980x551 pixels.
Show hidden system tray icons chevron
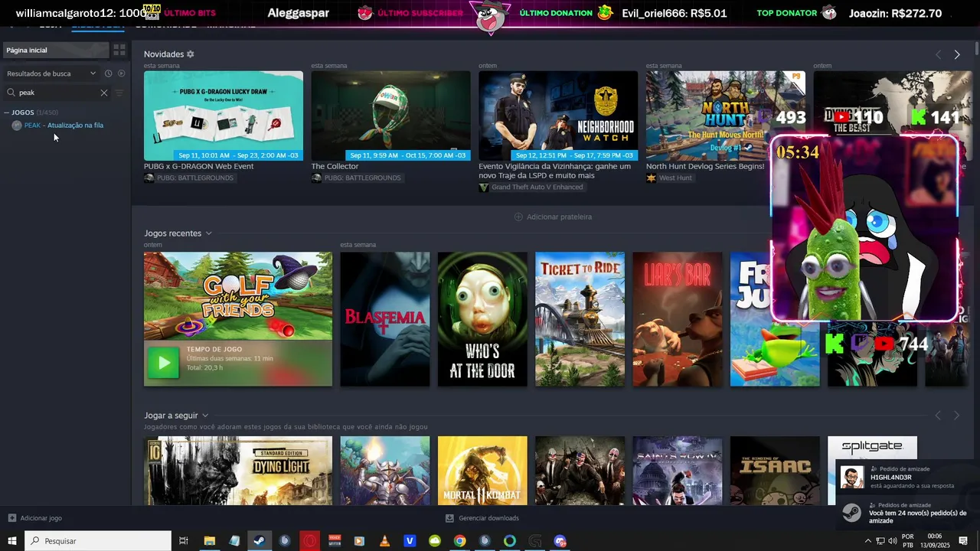pyautogui.click(x=867, y=541)
